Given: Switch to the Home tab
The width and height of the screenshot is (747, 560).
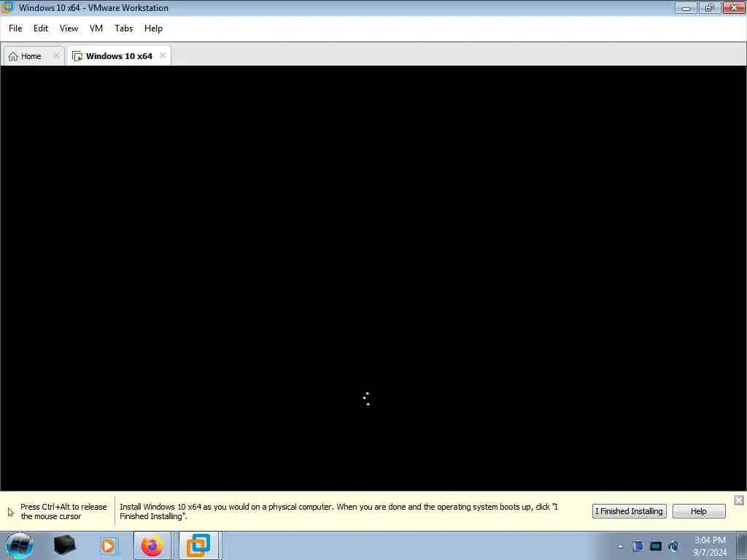Looking at the screenshot, I should pos(34,55).
